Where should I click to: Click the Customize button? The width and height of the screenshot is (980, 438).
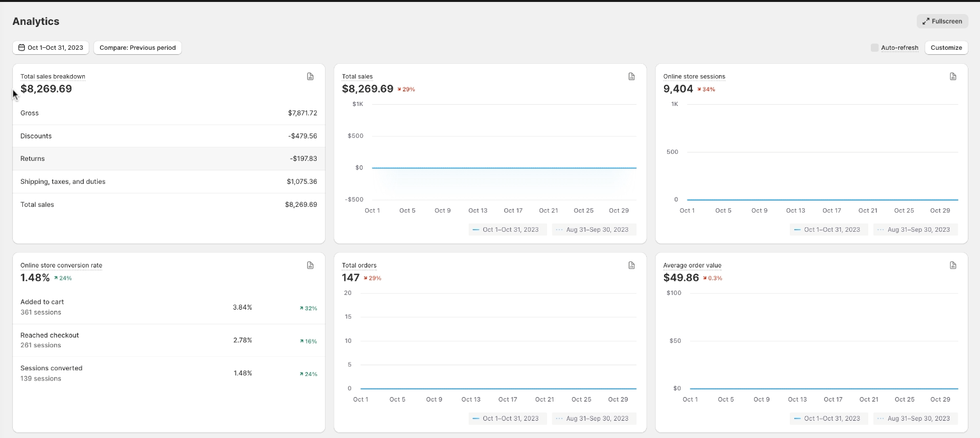coord(946,47)
